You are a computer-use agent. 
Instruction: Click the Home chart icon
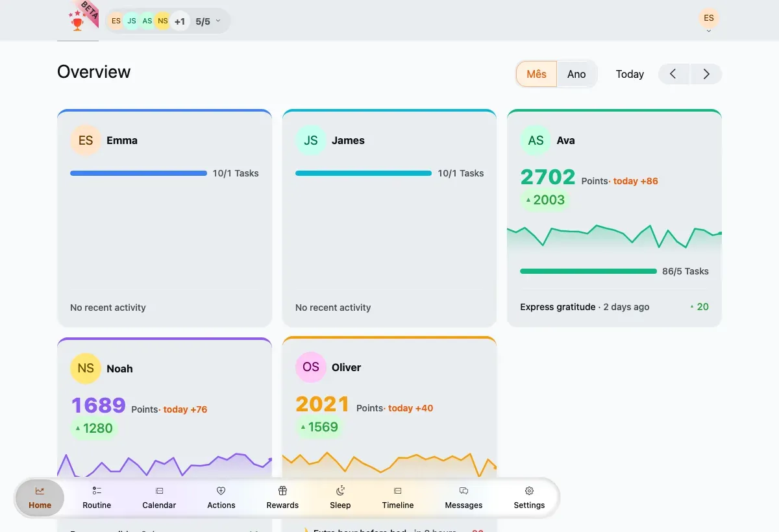40,491
